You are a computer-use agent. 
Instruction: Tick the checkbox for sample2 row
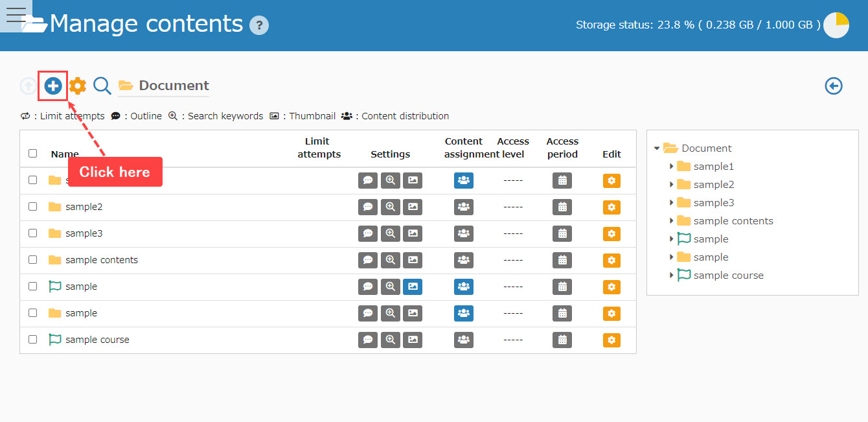(33, 207)
